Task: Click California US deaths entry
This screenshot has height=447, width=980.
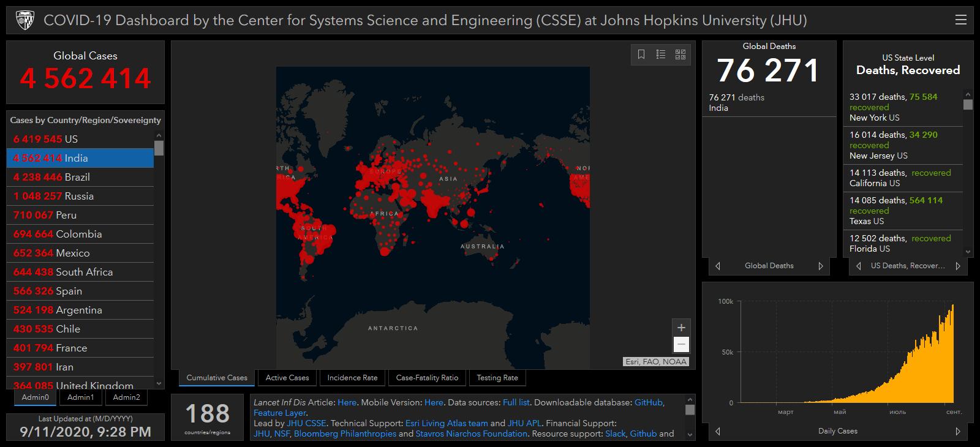Action: [903, 178]
